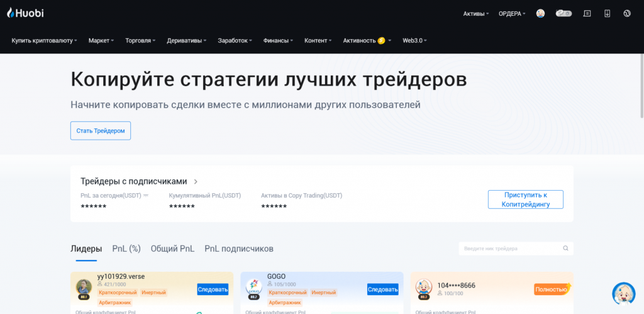Click Краткосрочный tag on GOGO card

[287, 293]
